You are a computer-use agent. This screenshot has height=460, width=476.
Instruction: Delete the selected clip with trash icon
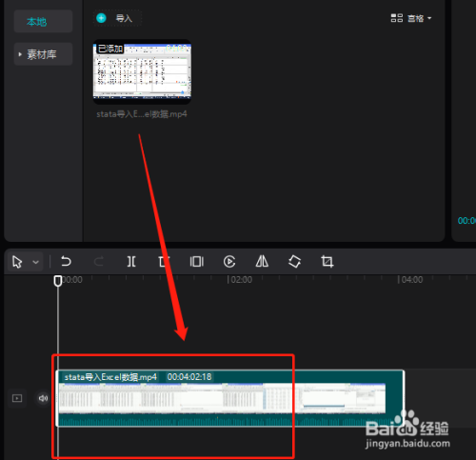point(163,262)
